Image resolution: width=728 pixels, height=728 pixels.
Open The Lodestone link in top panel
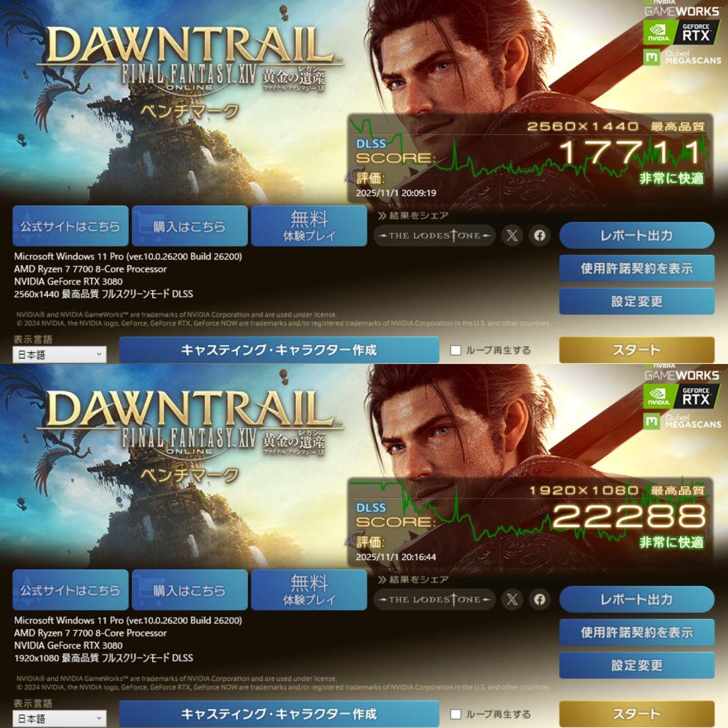(435, 235)
